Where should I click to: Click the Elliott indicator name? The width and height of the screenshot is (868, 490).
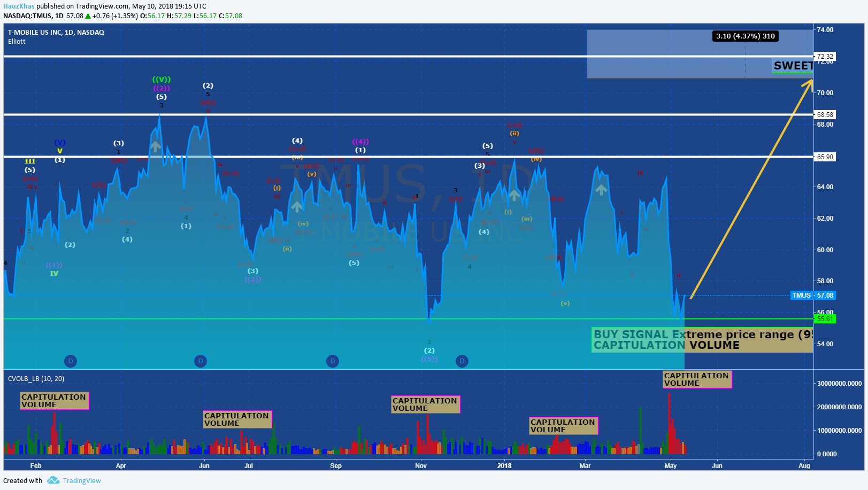(17, 42)
